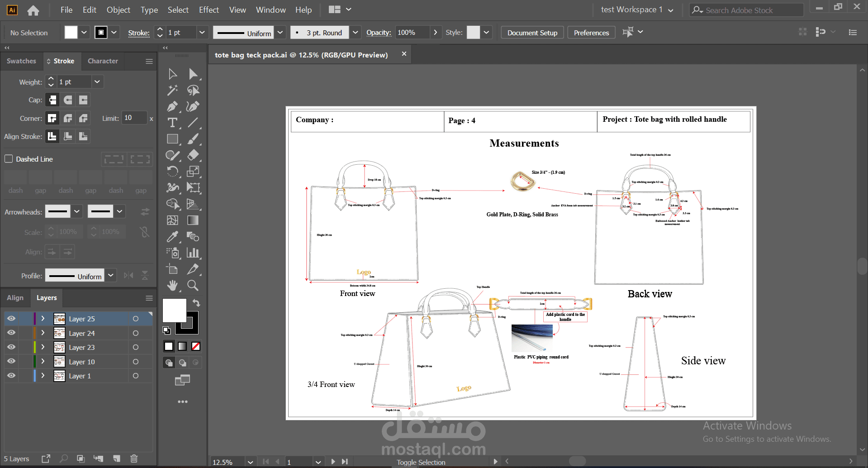Select the Rotate tool
The width and height of the screenshot is (868, 468).
(172, 172)
